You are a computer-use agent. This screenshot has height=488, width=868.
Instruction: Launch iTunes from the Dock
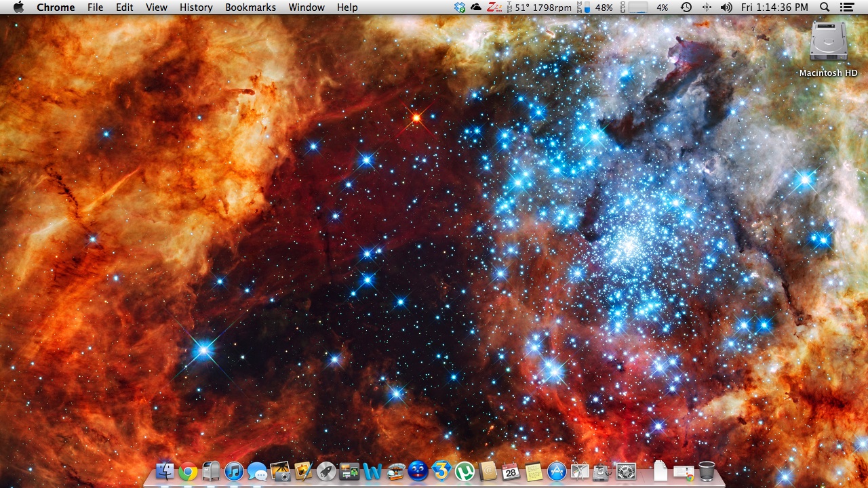pyautogui.click(x=234, y=471)
